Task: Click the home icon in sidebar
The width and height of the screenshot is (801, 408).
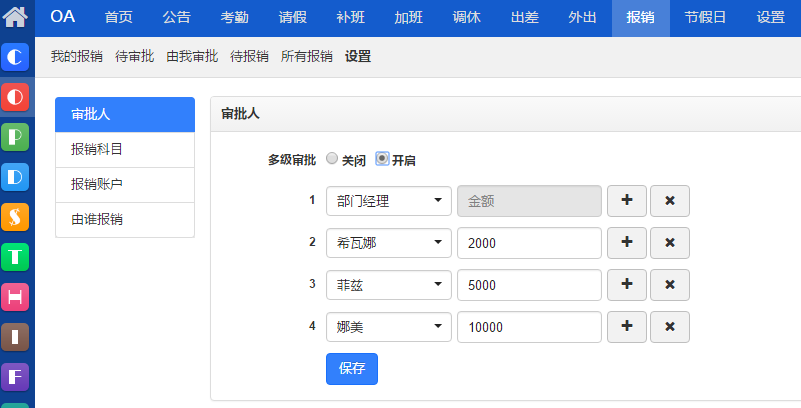Action: point(16,17)
